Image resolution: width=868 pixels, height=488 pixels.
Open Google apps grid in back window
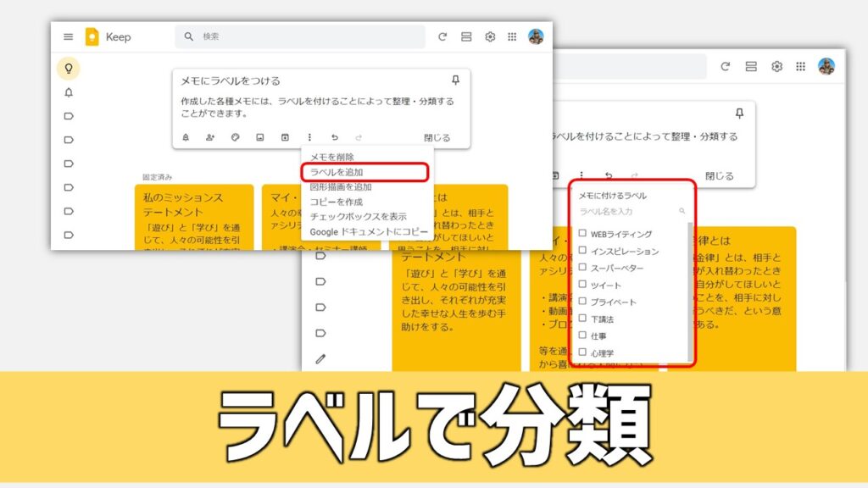(x=801, y=66)
